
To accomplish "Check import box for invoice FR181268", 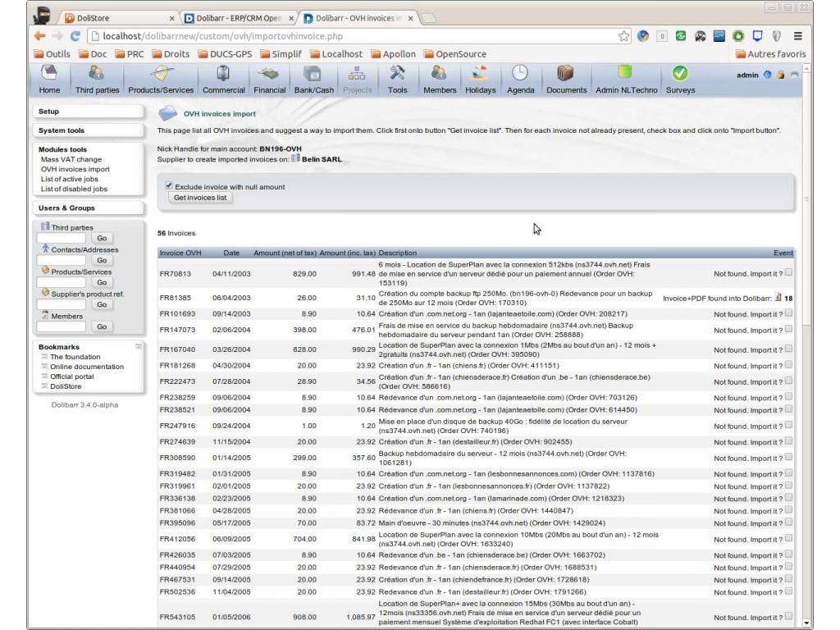I will [x=788, y=365].
